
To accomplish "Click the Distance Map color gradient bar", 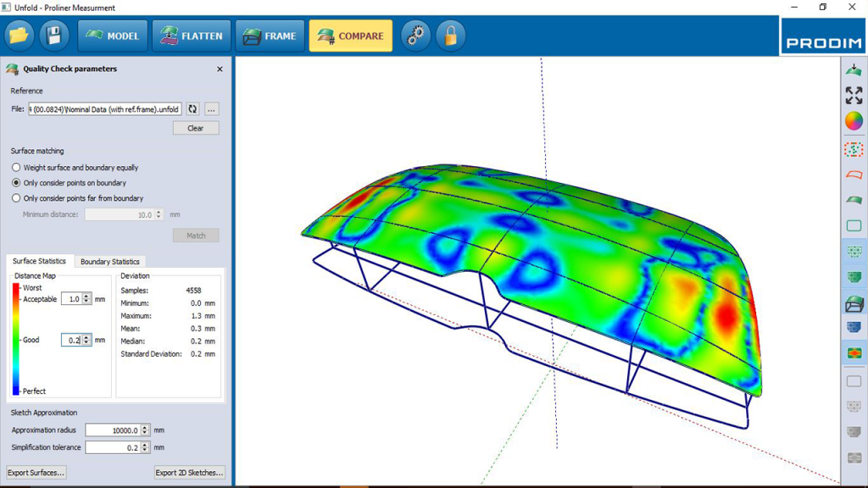I will click(16, 339).
